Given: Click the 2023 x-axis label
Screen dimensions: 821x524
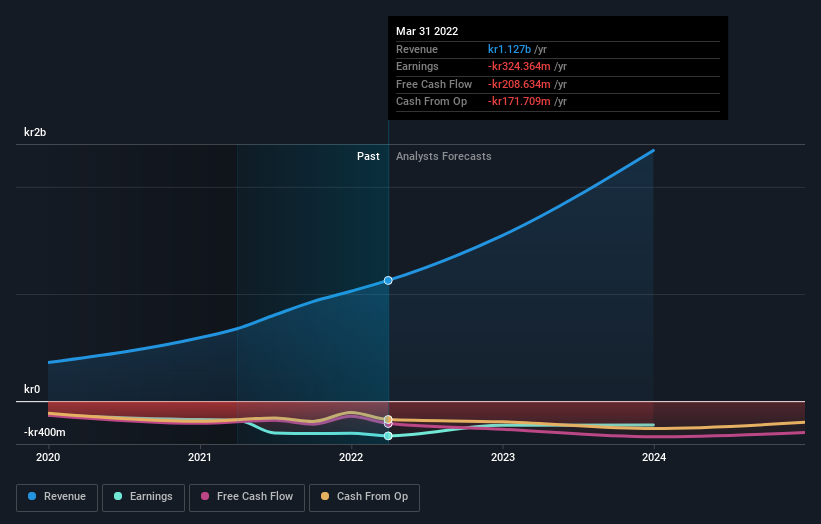Looking at the screenshot, I should pos(503,458).
